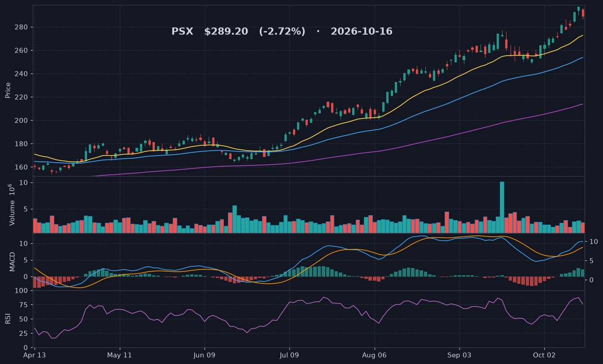Click the 180 price tick label
603x364 pixels.
(x=22, y=144)
